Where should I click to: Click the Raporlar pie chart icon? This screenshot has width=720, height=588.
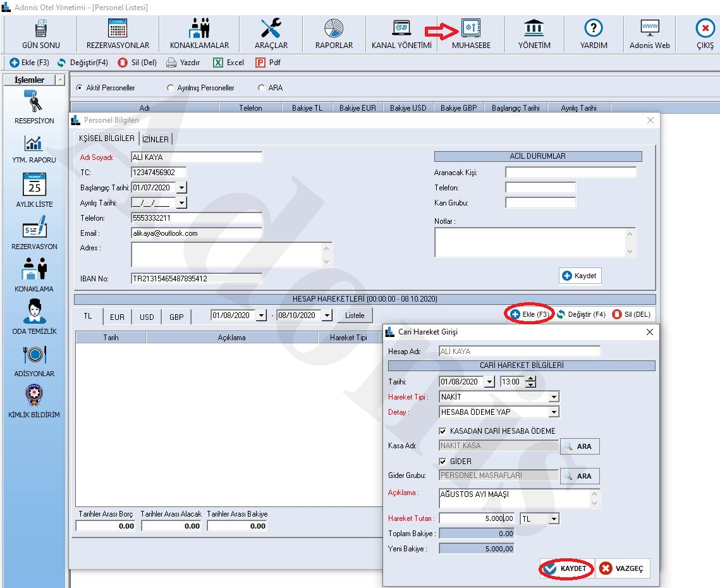point(334,29)
